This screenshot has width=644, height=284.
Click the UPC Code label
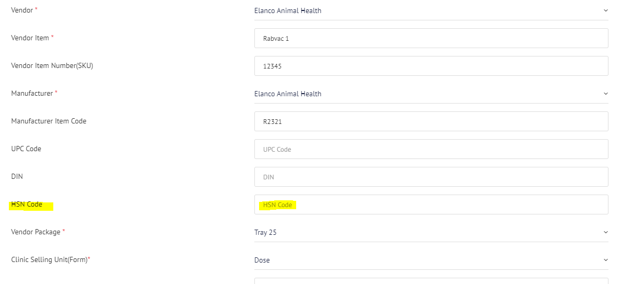point(26,149)
